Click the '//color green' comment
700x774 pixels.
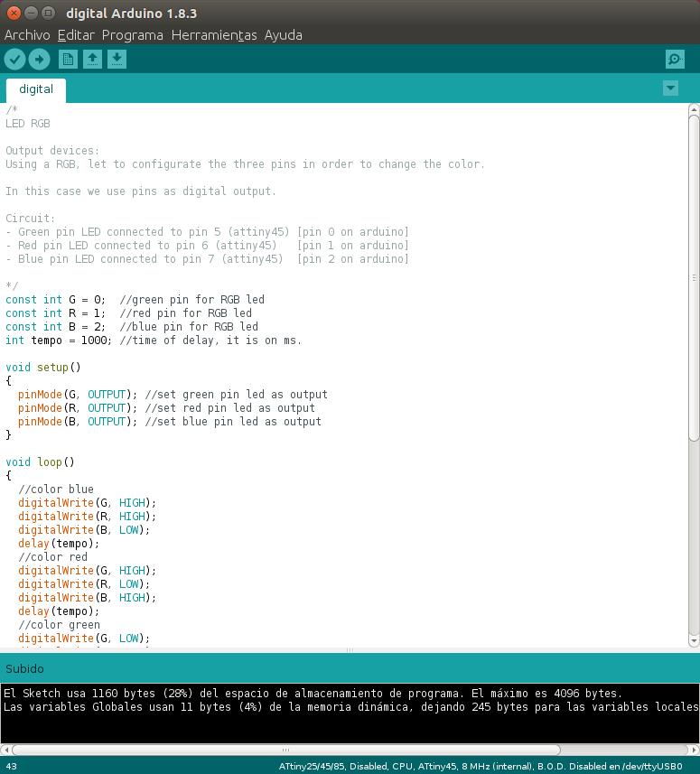coord(59,624)
